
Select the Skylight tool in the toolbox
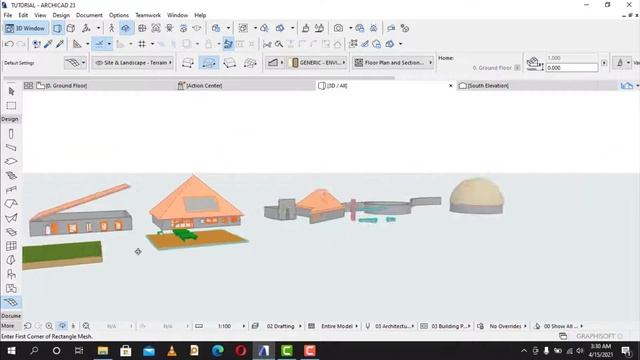click(x=11, y=232)
